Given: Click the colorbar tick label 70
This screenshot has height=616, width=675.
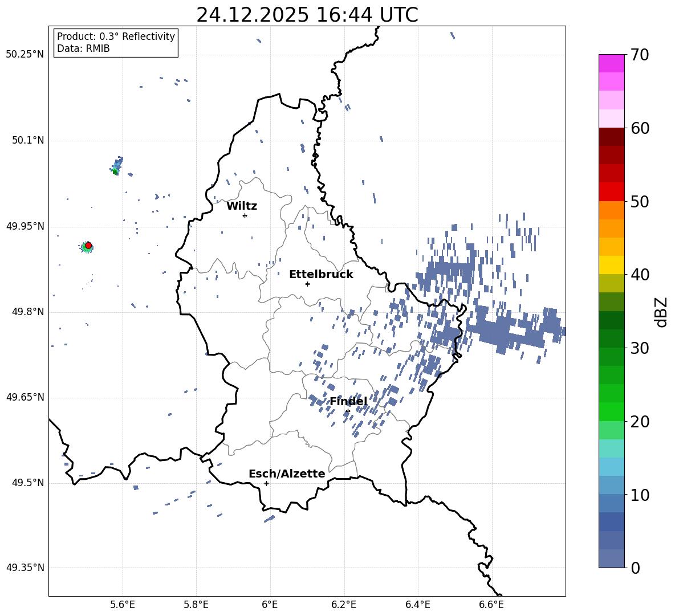Looking at the screenshot, I should pyautogui.click(x=640, y=55).
